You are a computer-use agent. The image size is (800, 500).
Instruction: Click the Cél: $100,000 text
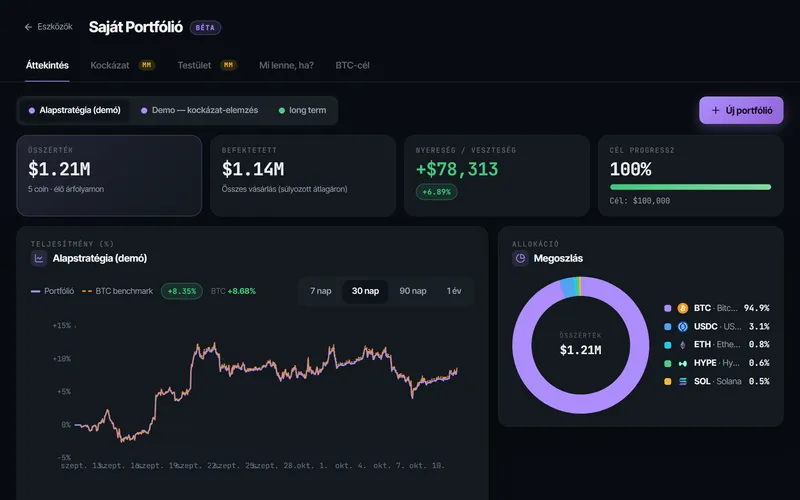[x=640, y=201]
